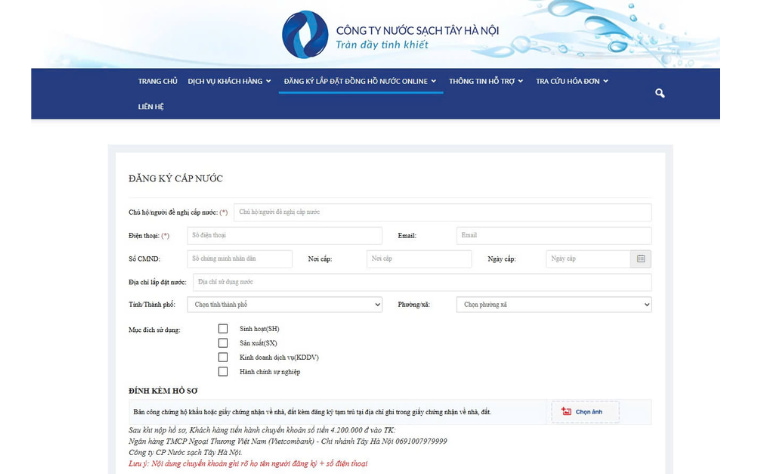The width and height of the screenshot is (768, 474).
Task: Open the Chọn phường xã dropdown
Action: pos(553,305)
